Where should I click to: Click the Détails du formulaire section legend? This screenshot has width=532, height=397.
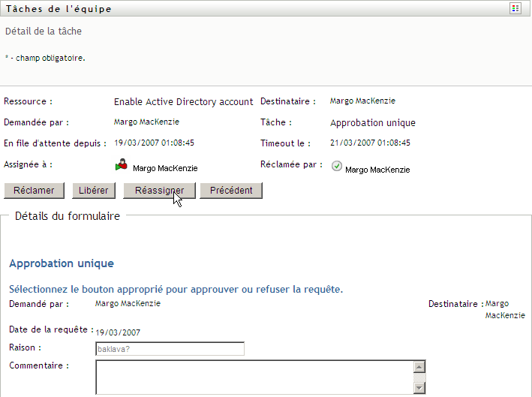tap(67, 216)
